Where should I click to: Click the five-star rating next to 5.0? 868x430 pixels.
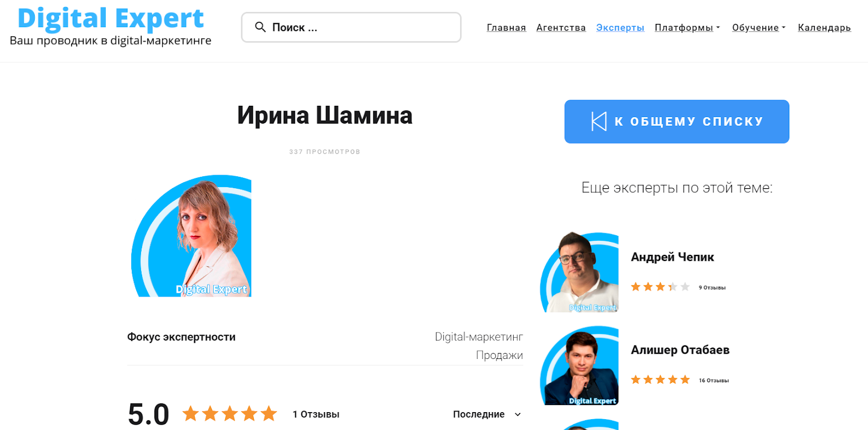coord(230,414)
